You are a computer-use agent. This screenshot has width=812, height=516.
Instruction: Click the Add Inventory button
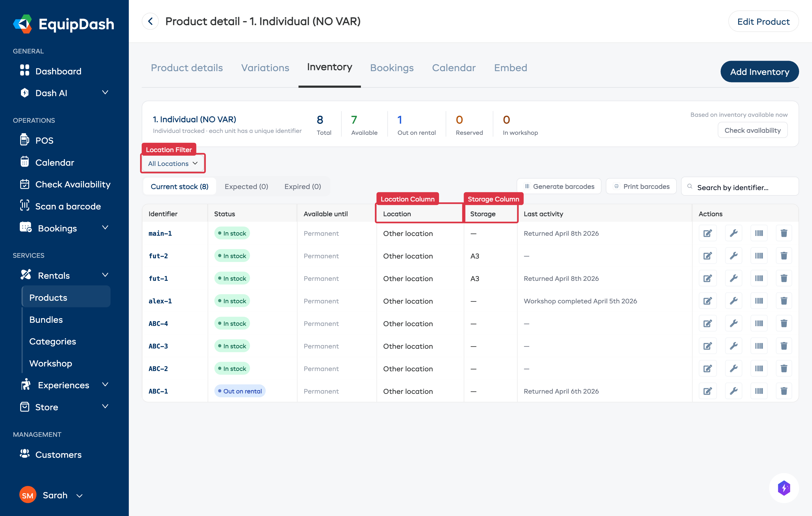point(759,71)
